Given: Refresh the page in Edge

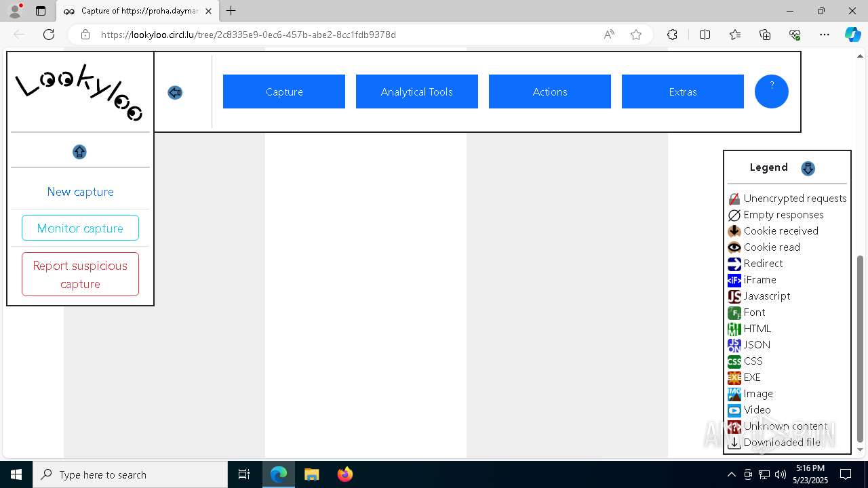Looking at the screenshot, I should (x=49, y=35).
